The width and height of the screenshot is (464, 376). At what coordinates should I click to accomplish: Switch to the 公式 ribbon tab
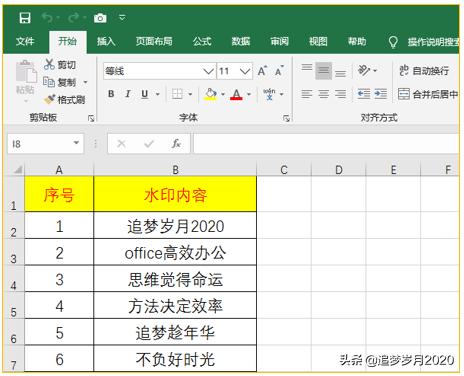tap(202, 41)
